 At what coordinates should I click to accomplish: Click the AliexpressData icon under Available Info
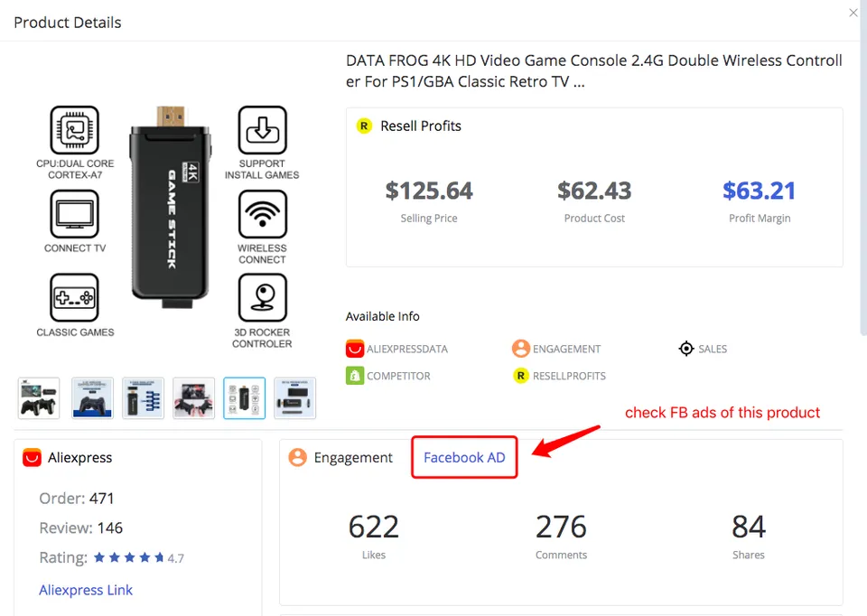(354, 349)
